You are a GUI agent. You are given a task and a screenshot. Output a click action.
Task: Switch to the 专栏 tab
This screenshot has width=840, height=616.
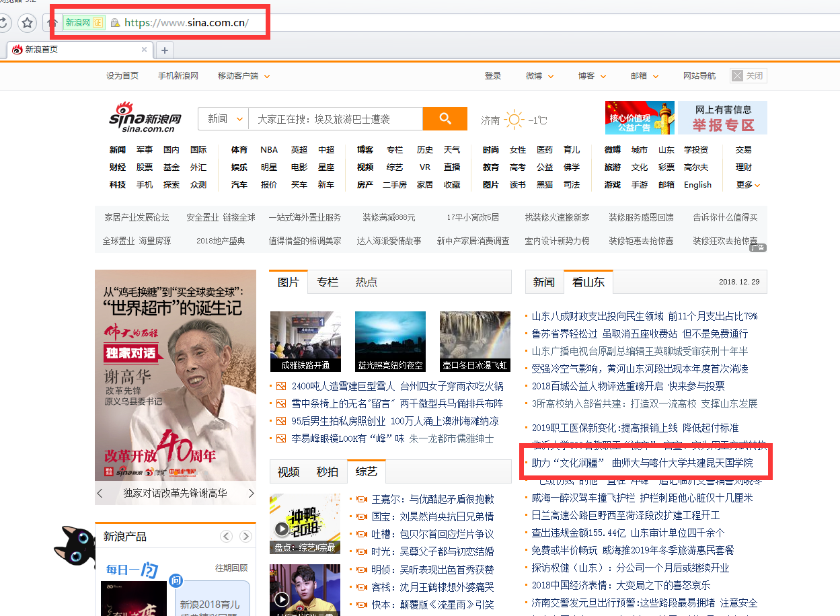pyautogui.click(x=328, y=282)
